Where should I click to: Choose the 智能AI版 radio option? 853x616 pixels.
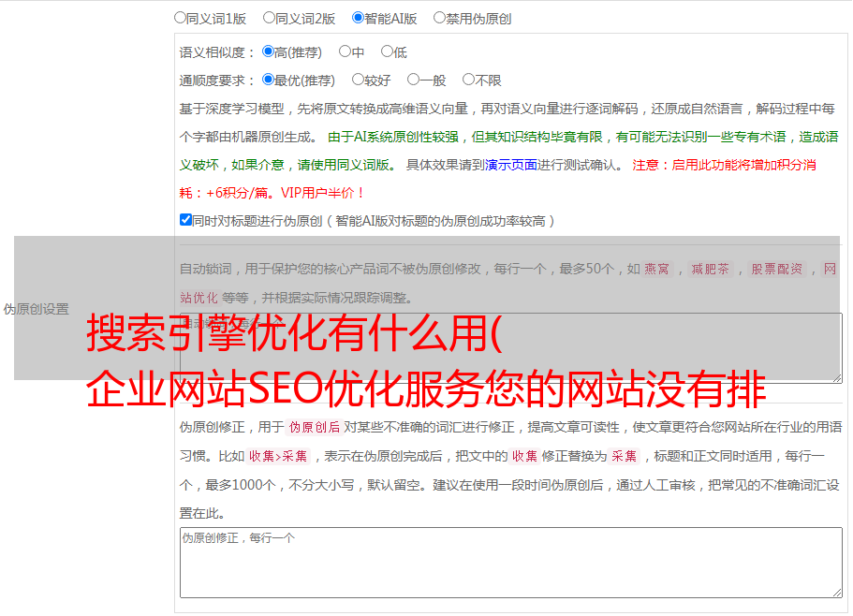[358, 18]
